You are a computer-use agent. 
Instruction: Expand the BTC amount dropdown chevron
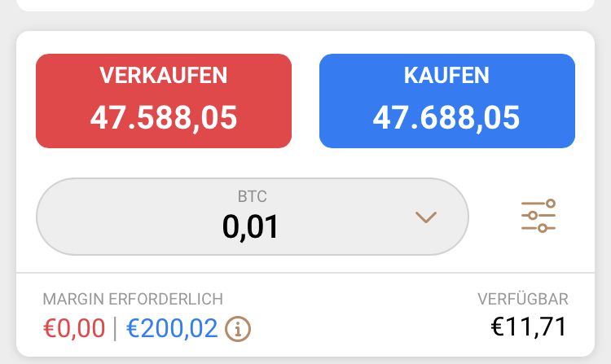point(425,217)
